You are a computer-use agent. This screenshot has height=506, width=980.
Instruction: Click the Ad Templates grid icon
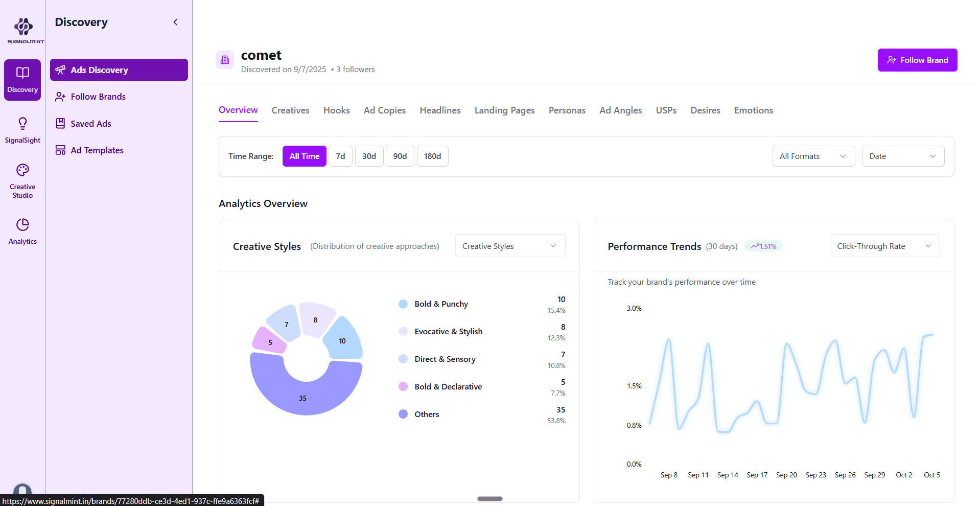60,150
